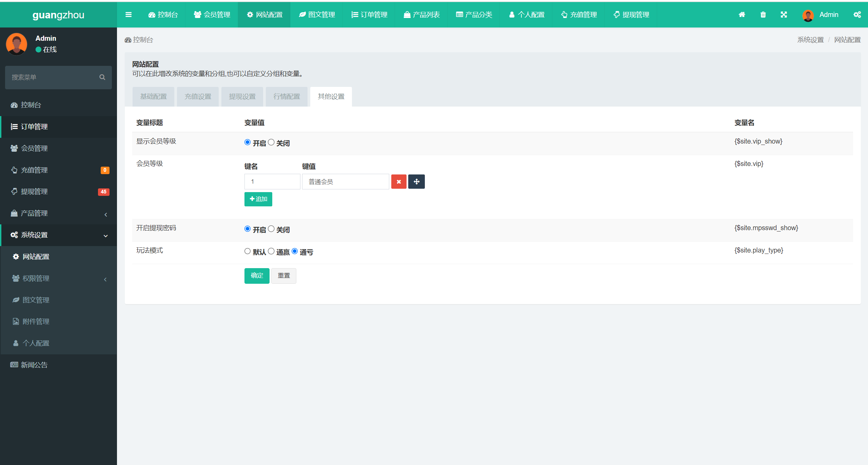Click the 会员管理 icon in top navigation
Screen dimensions: 868x465
(212, 14)
